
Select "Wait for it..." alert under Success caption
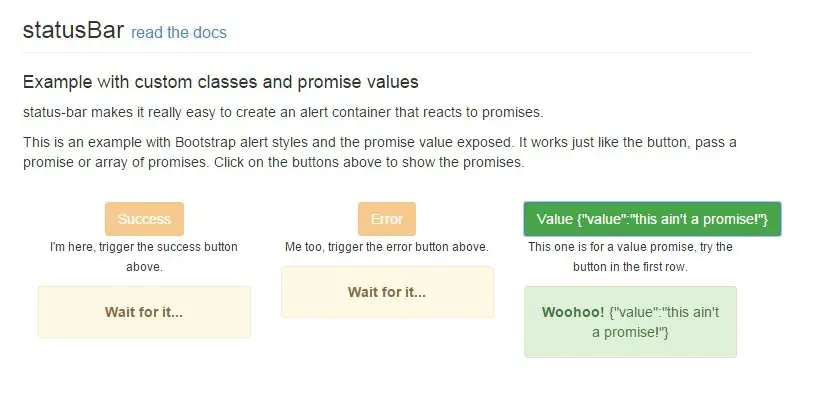tap(144, 312)
